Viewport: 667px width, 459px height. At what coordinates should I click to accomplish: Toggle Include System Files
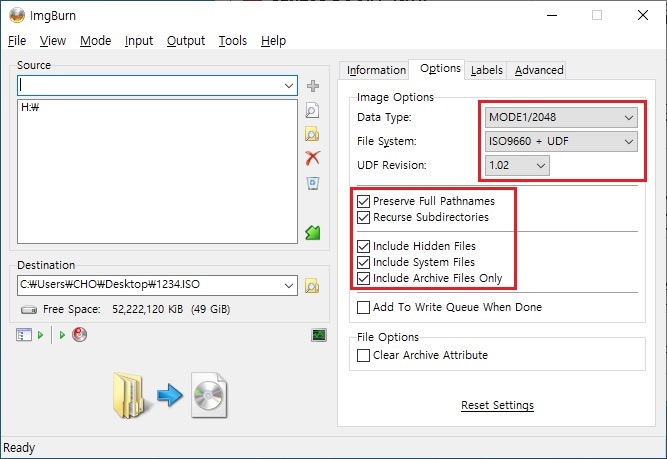[363, 262]
